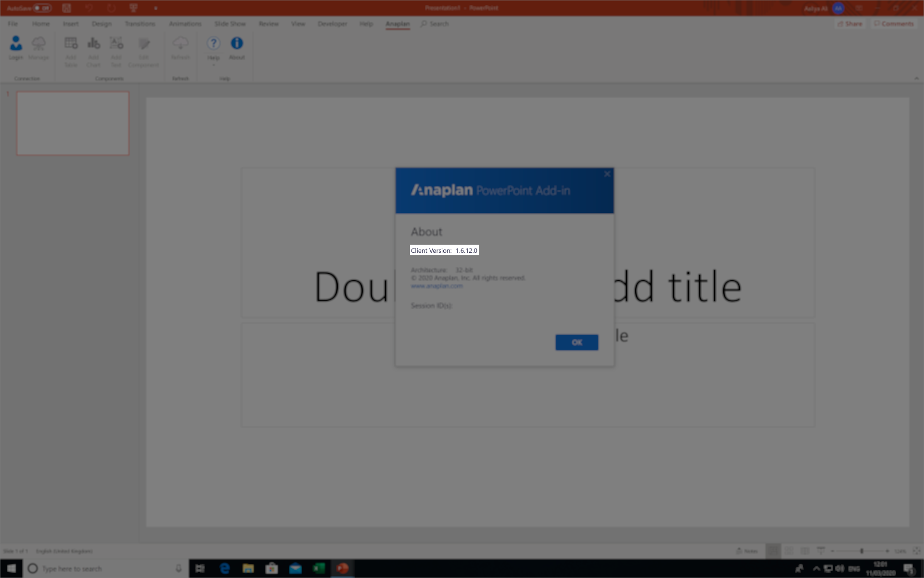Screen dimensions: 924x578
Task: Open File Explorer from taskbar
Action: tap(248, 569)
